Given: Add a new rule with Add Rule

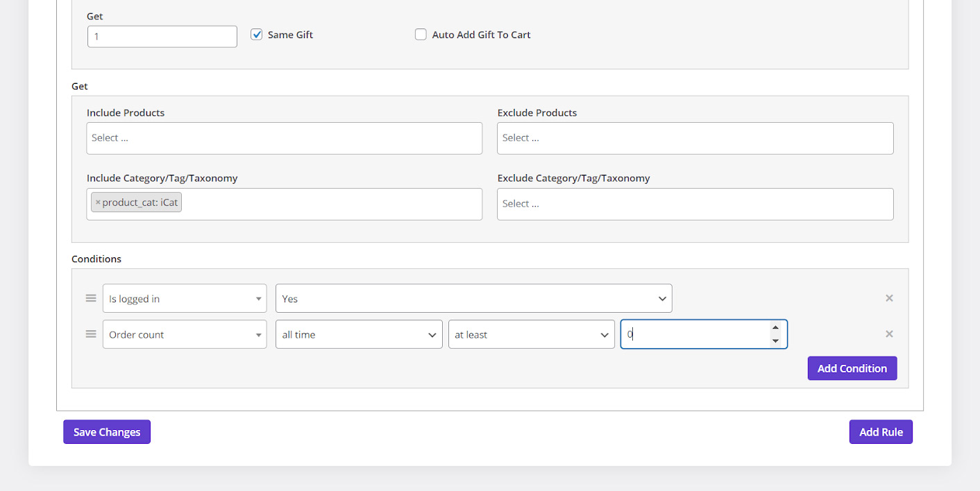Looking at the screenshot, I should click(881, 432).
